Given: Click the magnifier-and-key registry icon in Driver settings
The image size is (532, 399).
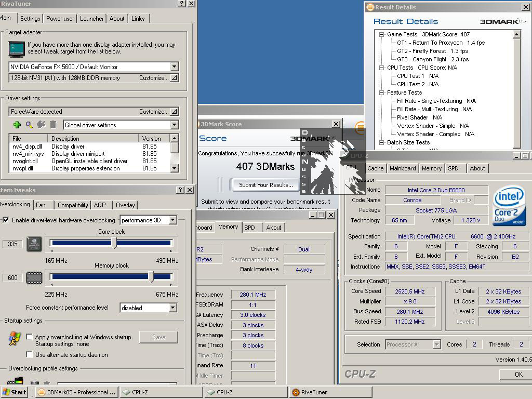Looking at the screenshot, I should click(29, 125).
